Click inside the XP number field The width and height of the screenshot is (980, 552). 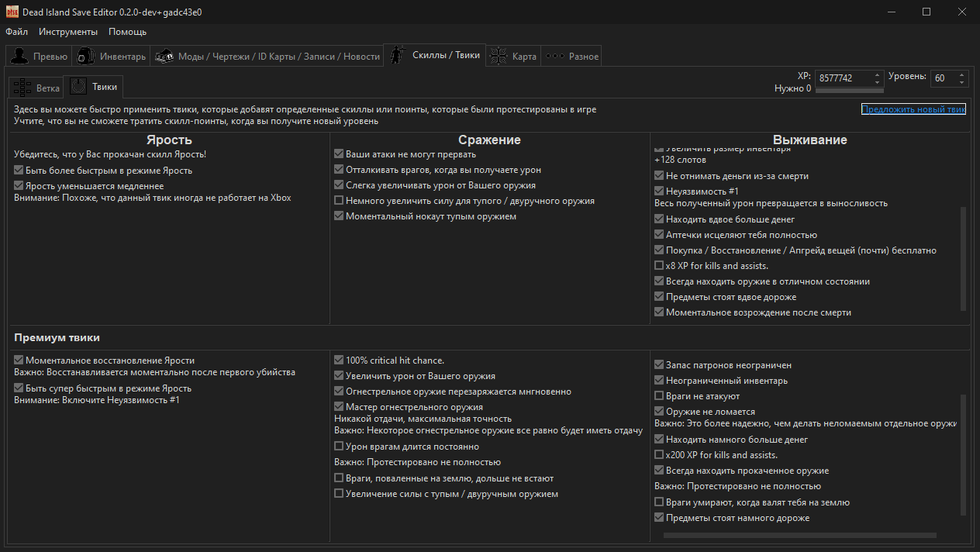pyautogui.click(x=844, y=78)
